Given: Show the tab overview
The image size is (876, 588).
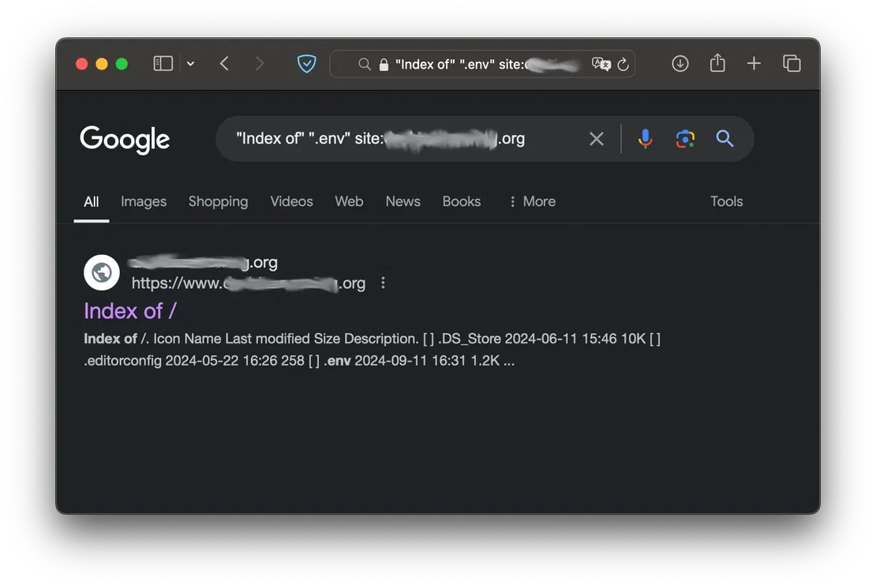Looking at the screenshot, I should pyautogui.click(x=792, y=64).
